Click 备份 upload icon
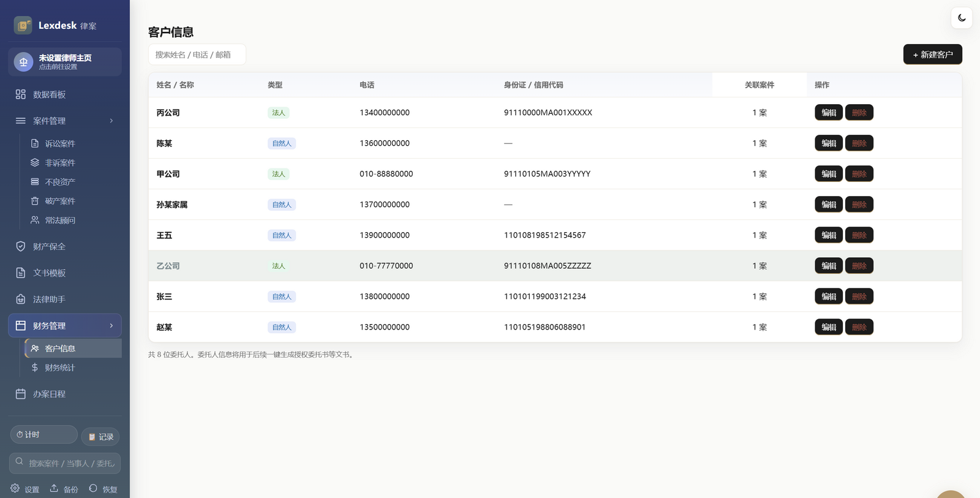Screen dimensions: 980x498 [x=54, y=488]
